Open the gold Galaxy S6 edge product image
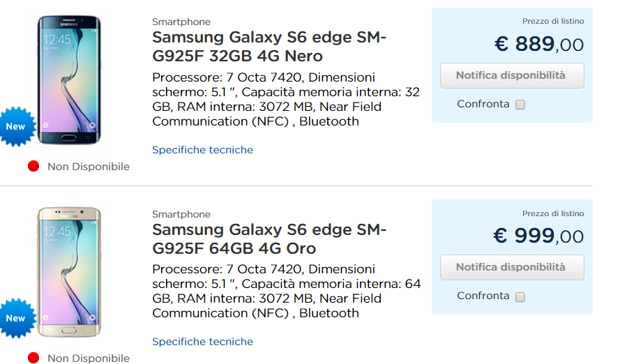The image size is (620, 364). (68, 271)
